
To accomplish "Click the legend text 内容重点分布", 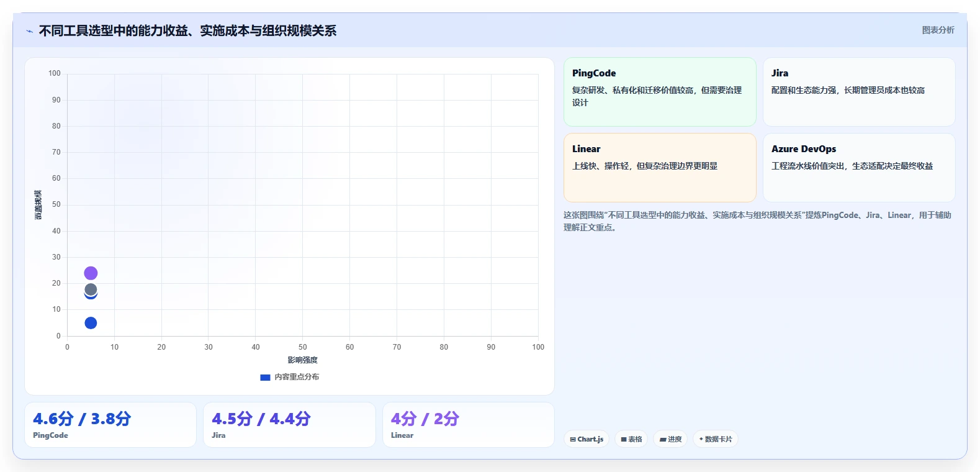I will pyautogui.click(x=297, y=377).
